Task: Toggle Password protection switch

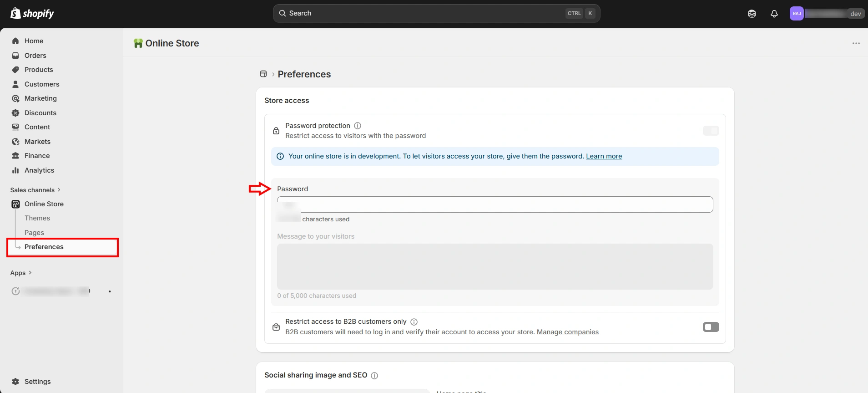Action: [711, 131]
